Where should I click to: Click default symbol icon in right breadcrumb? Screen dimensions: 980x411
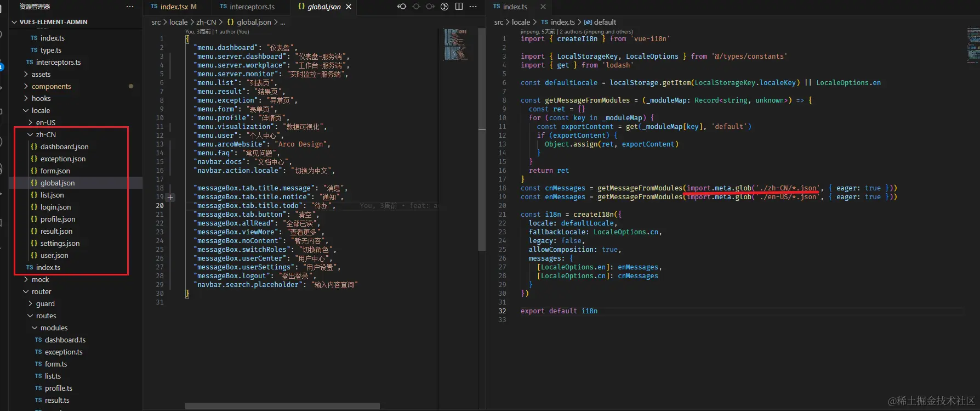tap(588, 22)
